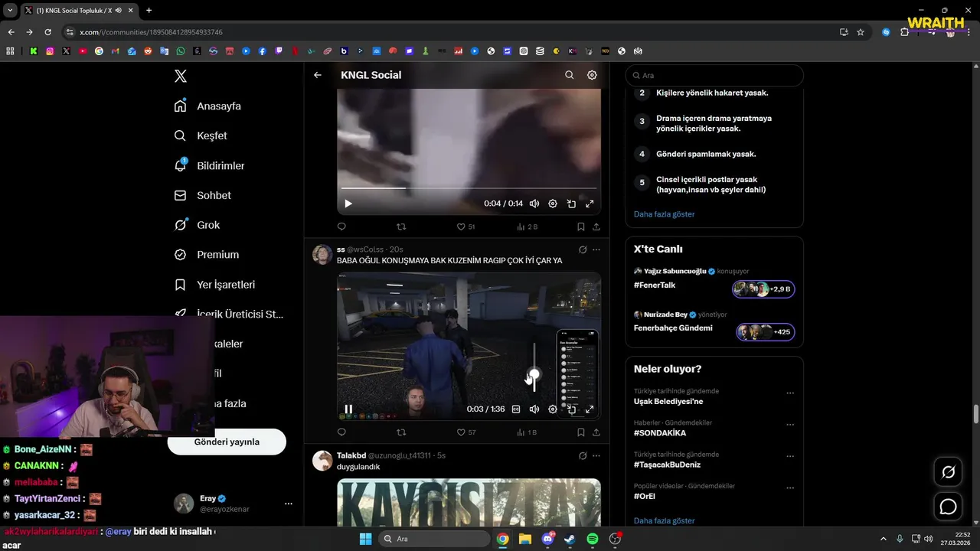
Task: Open #SONDAKİKA trend
Action: 660,433
